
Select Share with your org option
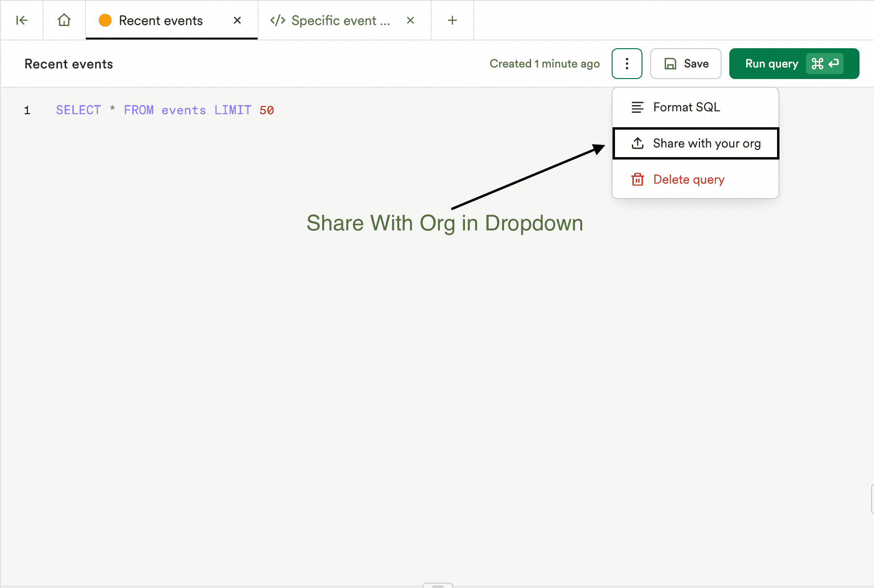tap(706, 143)
